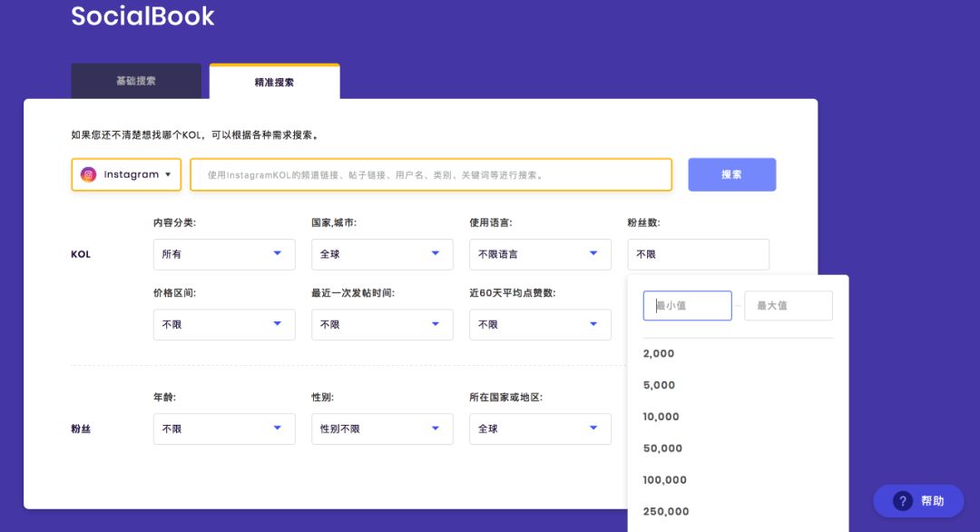The image size is (980, 532).
Task: Select the 精准搜索 tab
Action: tap(274, 82)
